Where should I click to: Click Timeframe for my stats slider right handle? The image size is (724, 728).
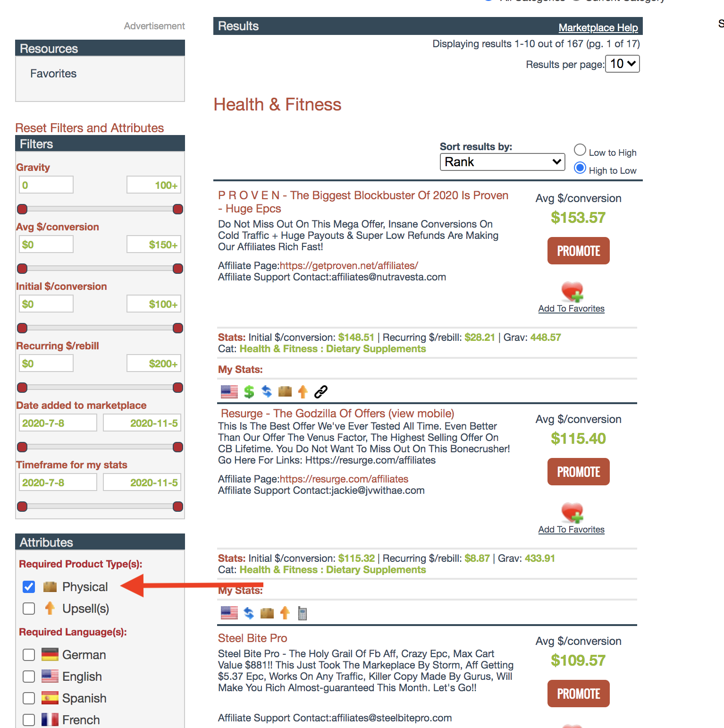pos(178,507)
